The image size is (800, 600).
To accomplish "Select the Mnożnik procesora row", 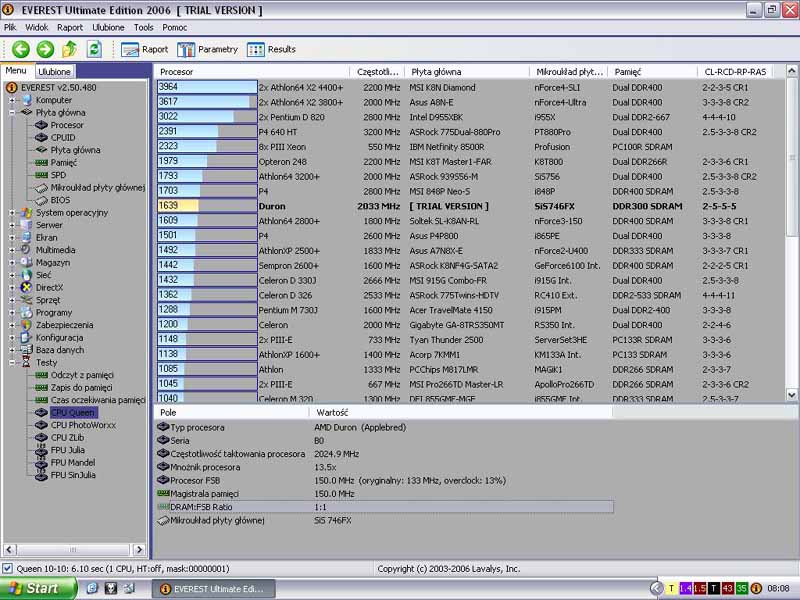I will 385,467.
